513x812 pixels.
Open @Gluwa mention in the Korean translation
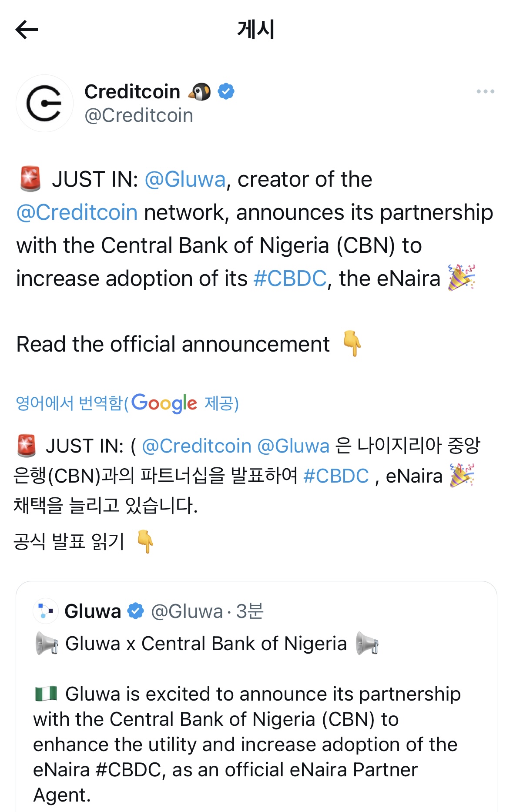pos(293,446)
